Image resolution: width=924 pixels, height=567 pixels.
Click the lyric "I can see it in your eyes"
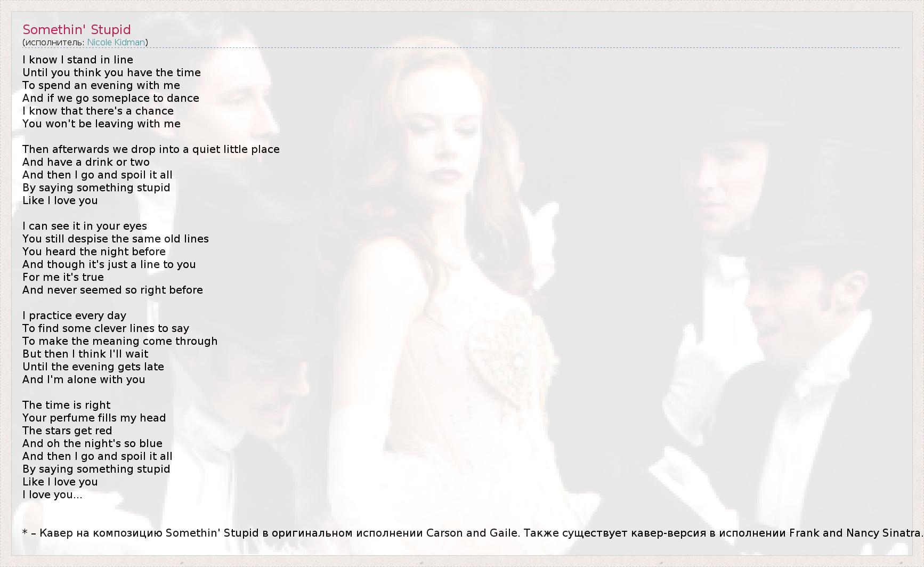click(x=85, y=226)
